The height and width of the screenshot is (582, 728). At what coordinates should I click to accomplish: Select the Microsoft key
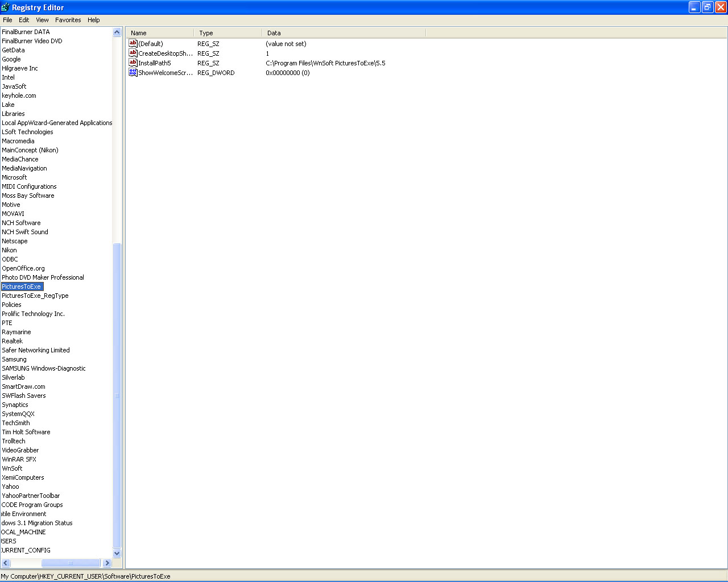[14, 177]
